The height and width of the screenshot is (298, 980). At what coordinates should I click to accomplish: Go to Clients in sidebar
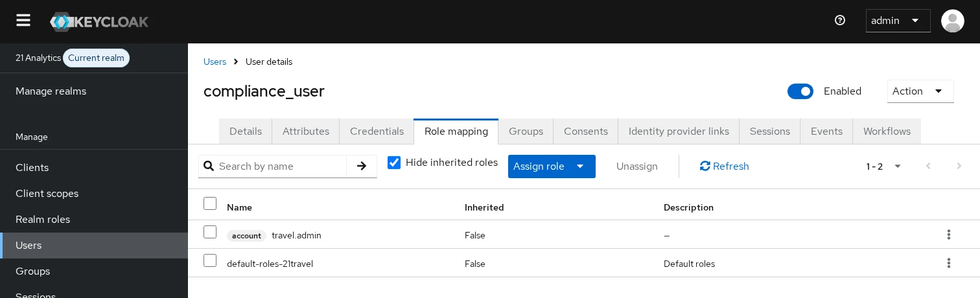pos(94,168)
